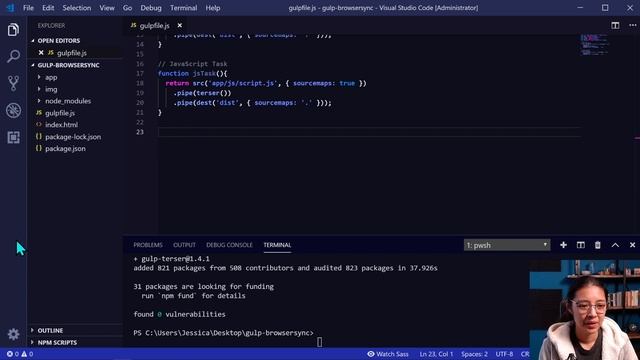Open Source Control view
Screen dimensions: 640x360
click(x=13, y=83)
